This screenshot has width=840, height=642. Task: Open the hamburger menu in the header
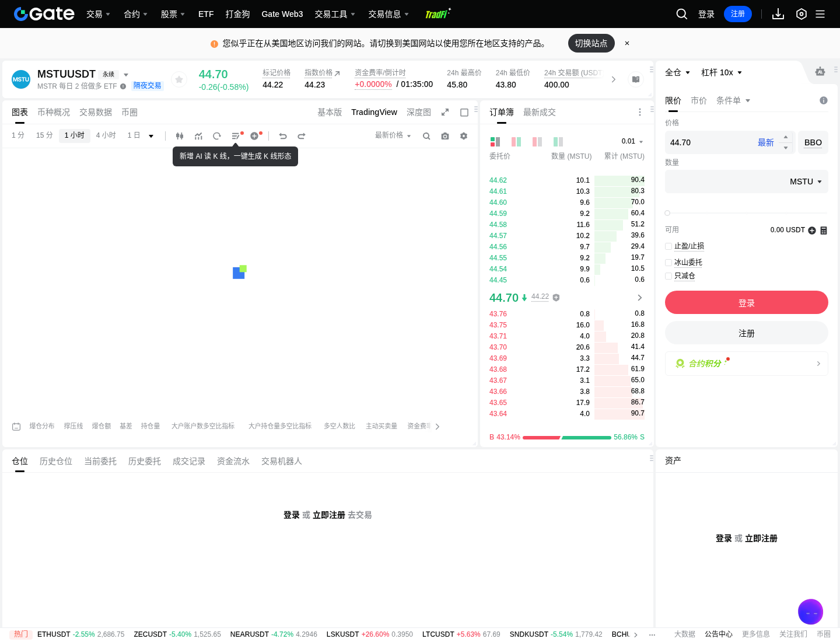[820, 14]
